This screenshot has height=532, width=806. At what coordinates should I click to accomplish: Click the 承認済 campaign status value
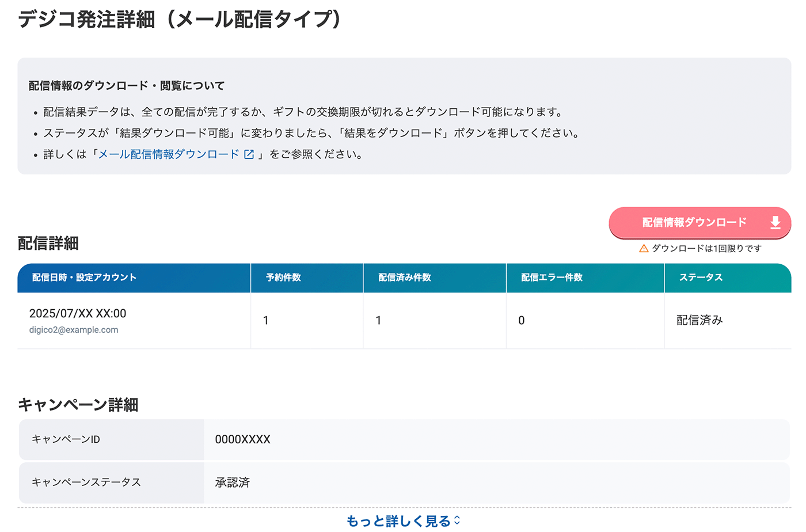pos(233,482)
